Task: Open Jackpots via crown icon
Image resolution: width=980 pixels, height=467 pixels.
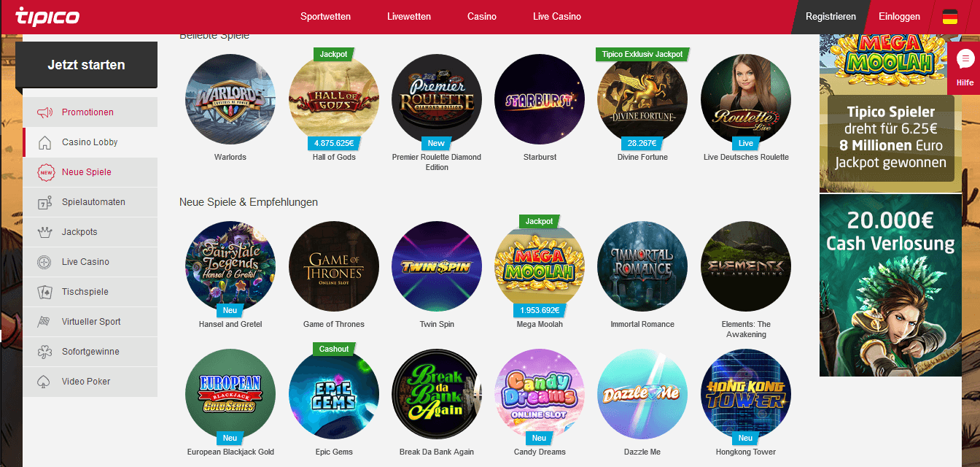Action: (44, 232)
